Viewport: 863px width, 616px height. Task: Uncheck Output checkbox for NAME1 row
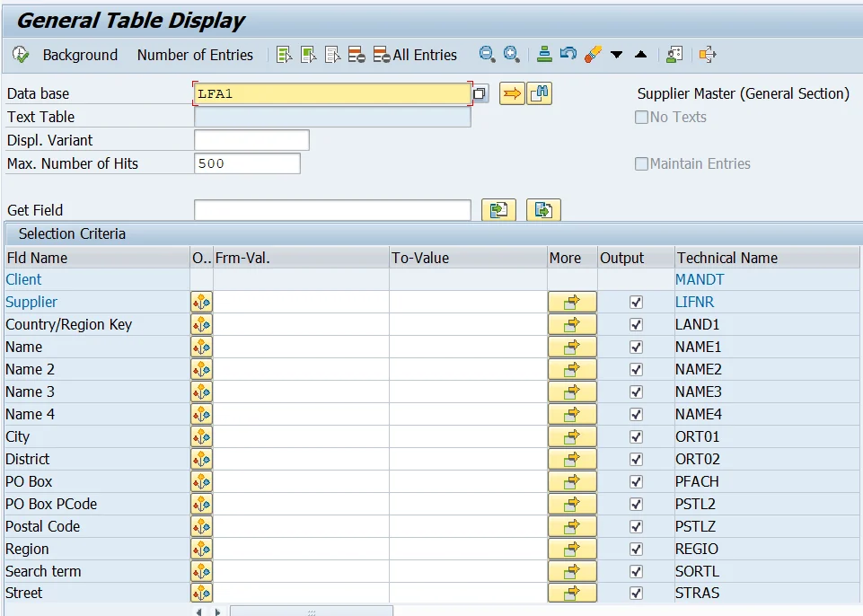coord(636,348)
